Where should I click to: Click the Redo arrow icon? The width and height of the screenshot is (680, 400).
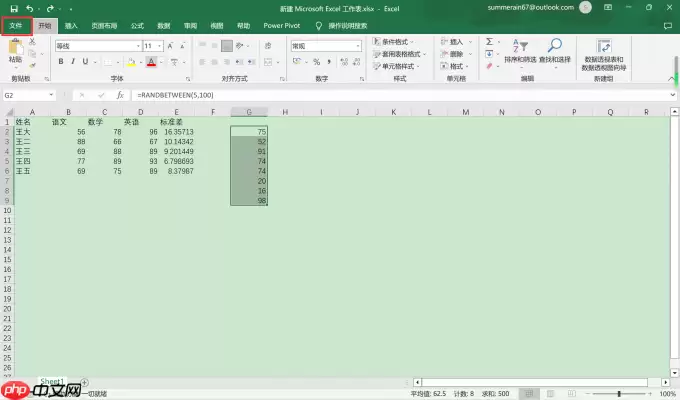coord(50,8)
